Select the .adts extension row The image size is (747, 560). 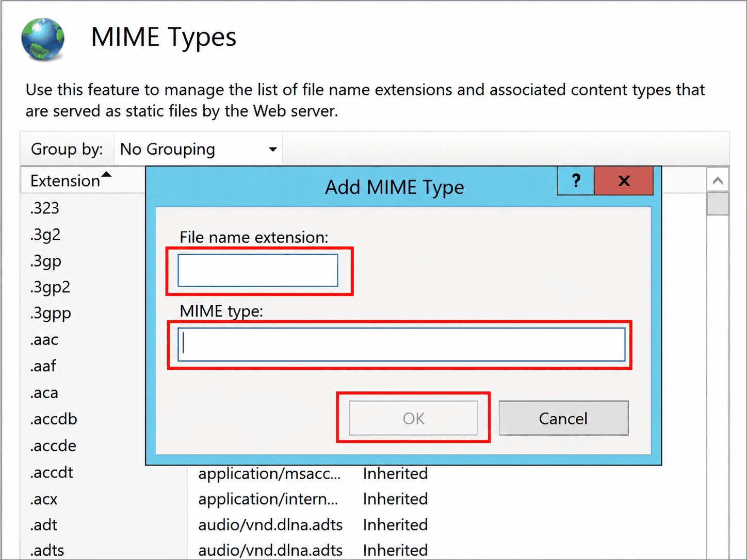(47, 550)
